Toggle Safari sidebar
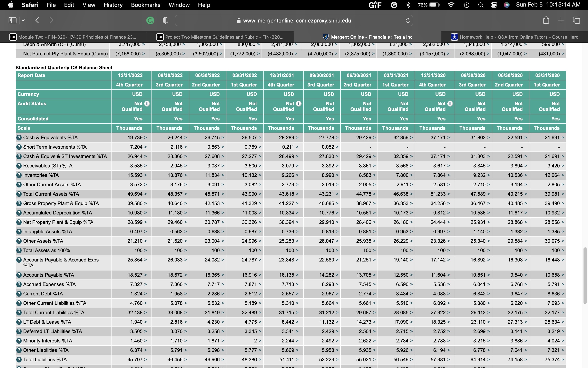Viewport: 588px width, 368px height. click(x=12, y=20)
